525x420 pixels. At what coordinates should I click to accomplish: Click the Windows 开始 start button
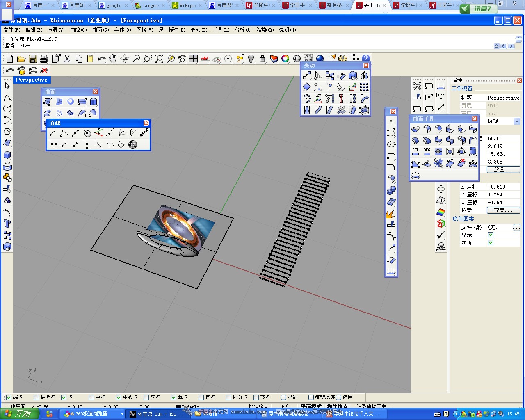point(19,414)
